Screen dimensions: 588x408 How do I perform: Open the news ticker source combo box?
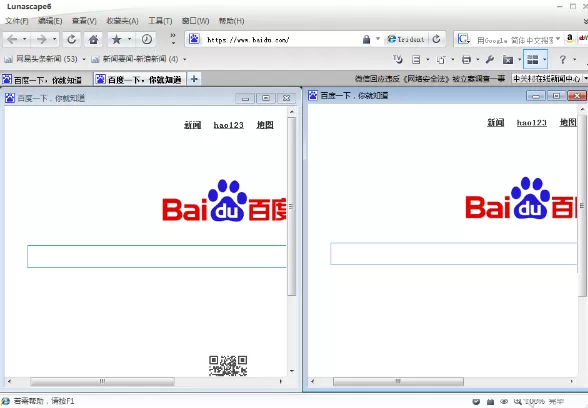(549, 79)
